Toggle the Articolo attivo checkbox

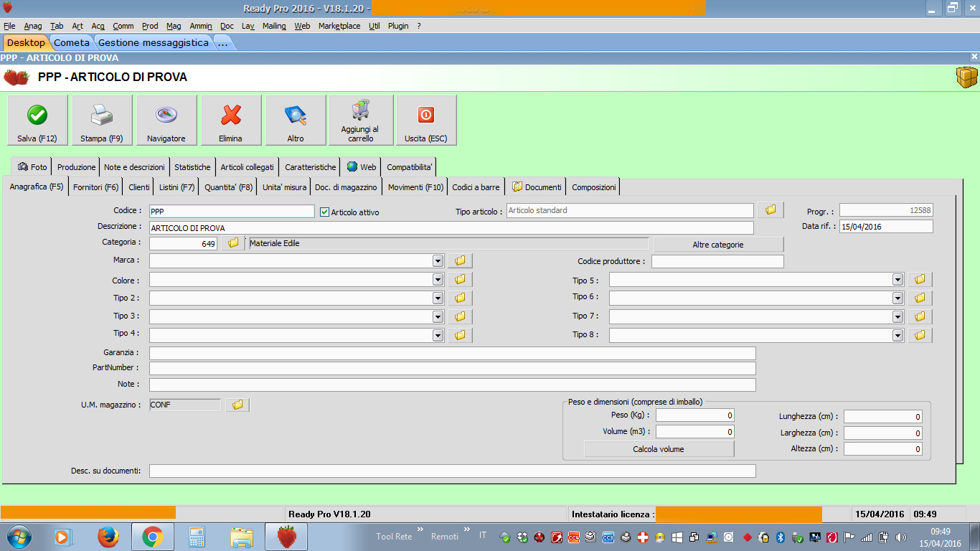(324, 212)
